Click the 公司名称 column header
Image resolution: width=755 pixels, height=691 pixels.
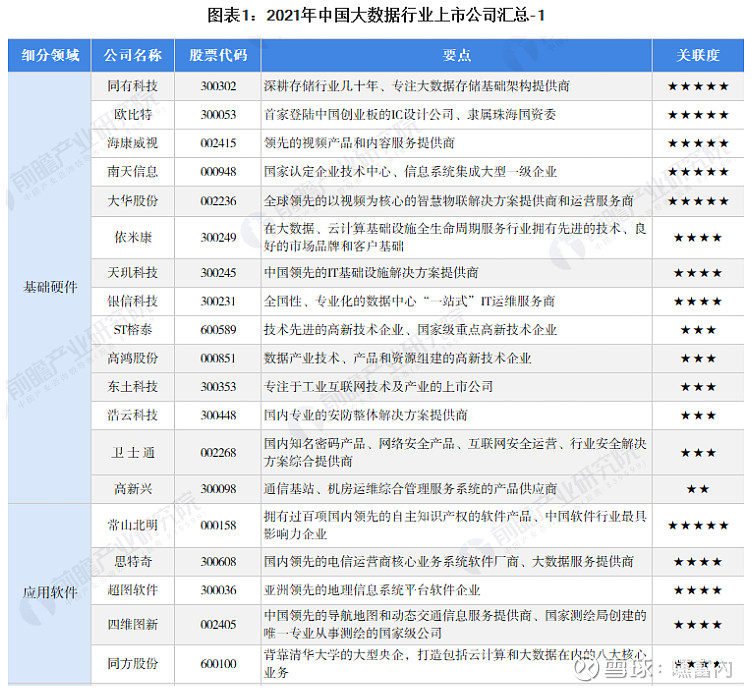click(133, 55)
